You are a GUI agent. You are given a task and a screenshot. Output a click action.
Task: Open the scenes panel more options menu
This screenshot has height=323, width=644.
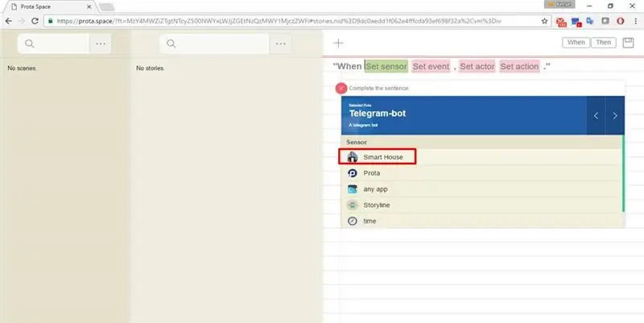pyautogui.click(x=101, y=43)
